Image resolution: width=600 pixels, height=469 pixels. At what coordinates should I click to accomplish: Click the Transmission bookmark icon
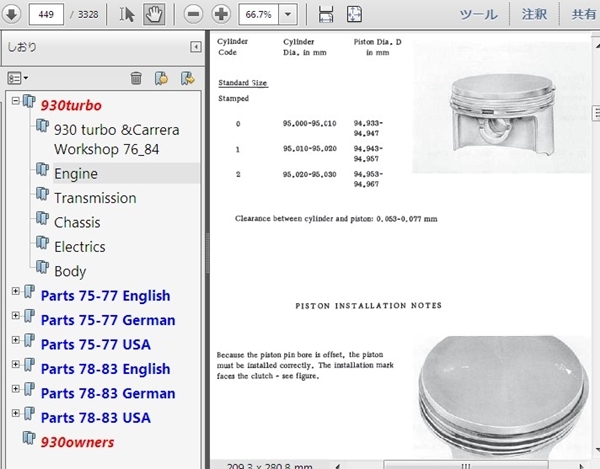coord(42,194)
